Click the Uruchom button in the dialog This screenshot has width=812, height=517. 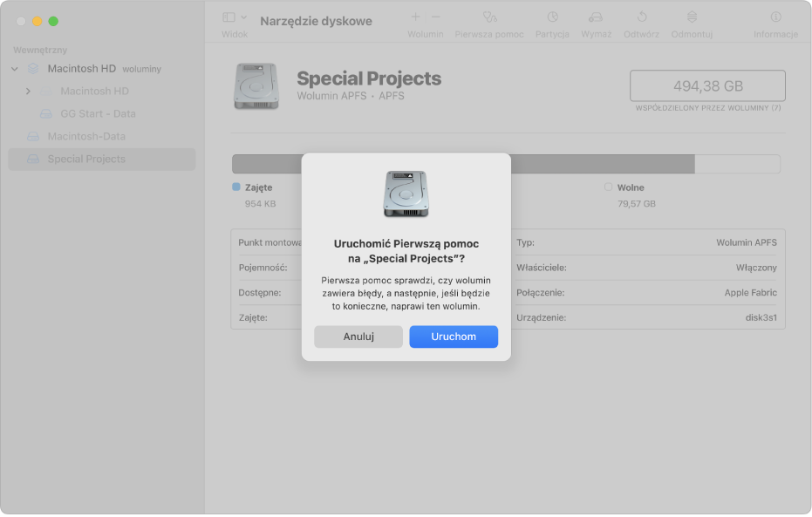click(x=454, y=337)
